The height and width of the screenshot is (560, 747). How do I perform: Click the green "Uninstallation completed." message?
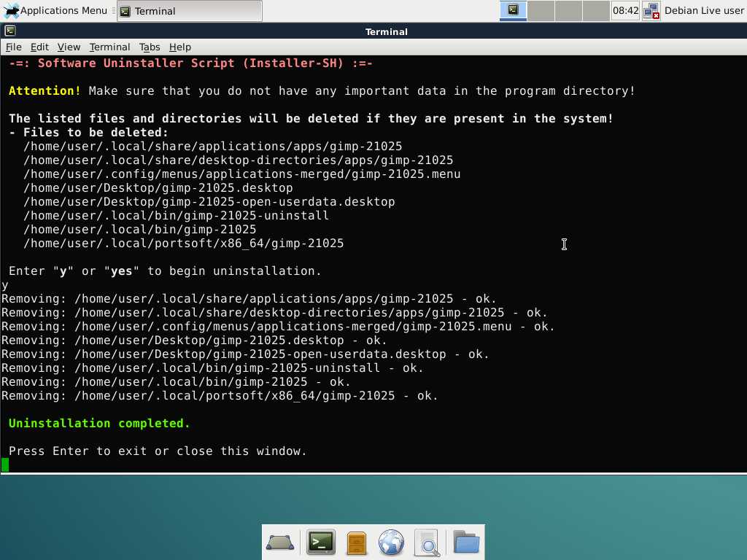[99, 424]
